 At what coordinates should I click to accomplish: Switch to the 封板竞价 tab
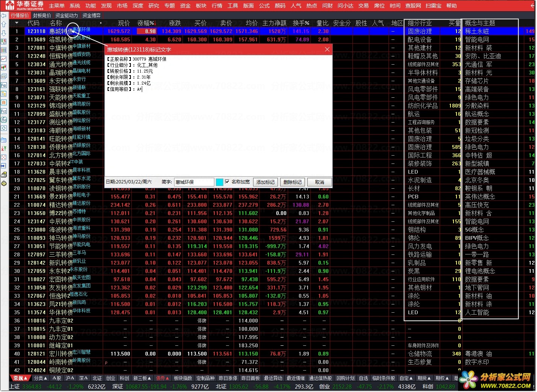pyautogui.click(x=42, y=15)
